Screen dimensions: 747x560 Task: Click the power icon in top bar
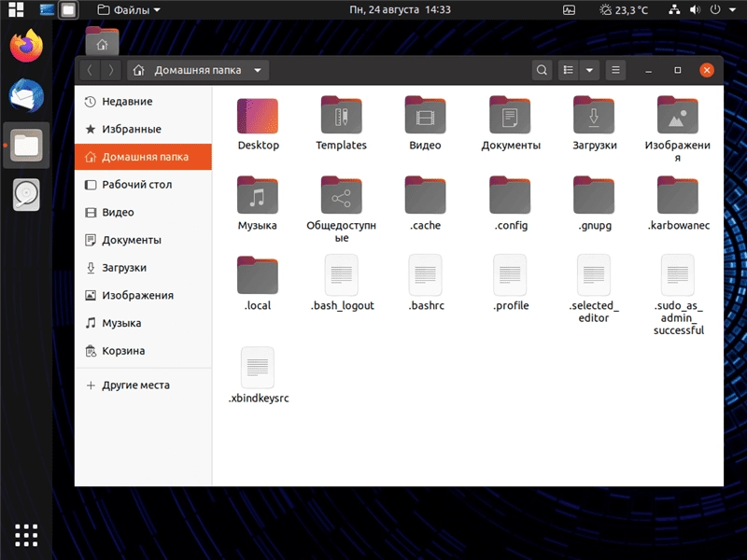pyautogui.click(x=715, y=9)
